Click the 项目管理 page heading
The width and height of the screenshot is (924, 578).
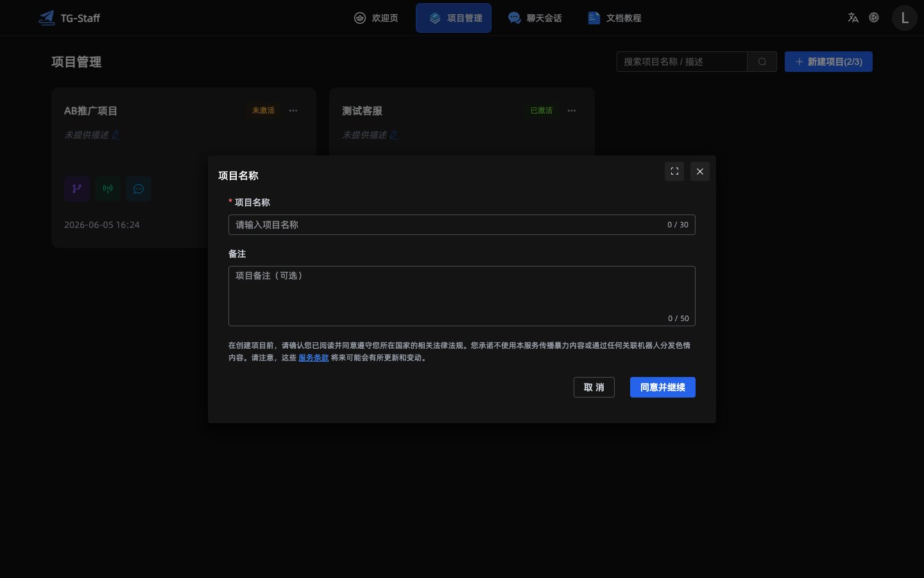[76, 62]
